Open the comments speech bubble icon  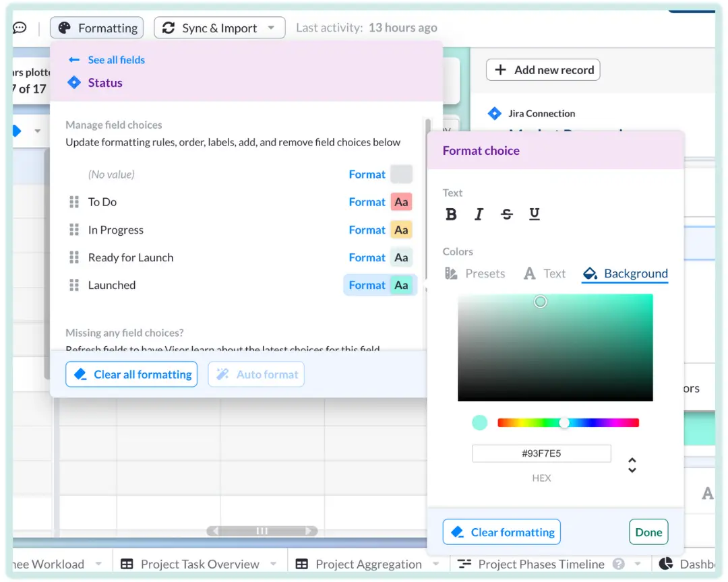pos(20,28)
